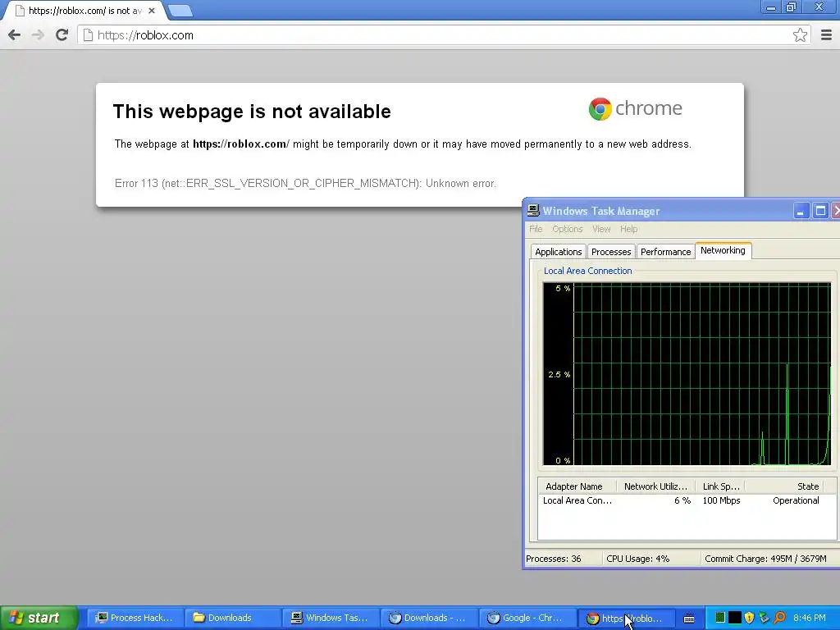
Task: Open the Help menu in Task Manager
Action: click(629, 229)
